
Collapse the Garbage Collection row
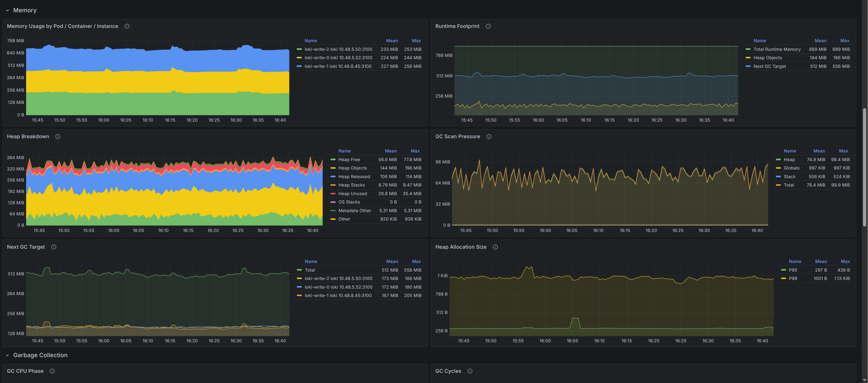7,355
